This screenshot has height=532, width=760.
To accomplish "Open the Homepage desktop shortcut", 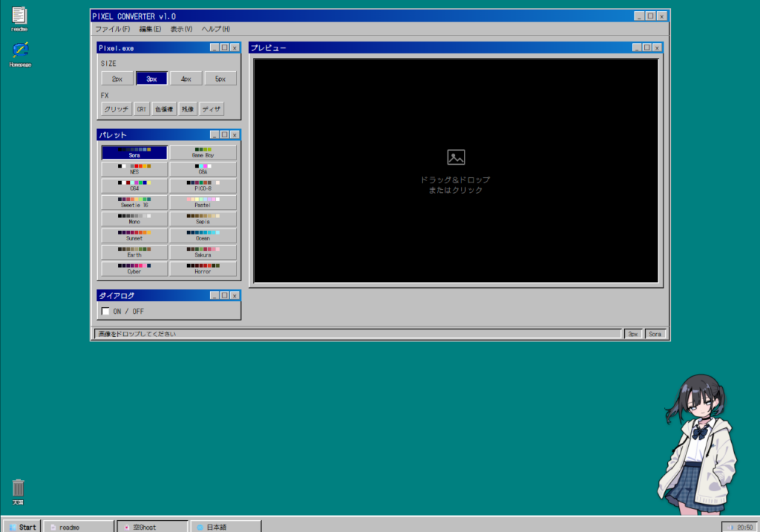I will point(20,52).
